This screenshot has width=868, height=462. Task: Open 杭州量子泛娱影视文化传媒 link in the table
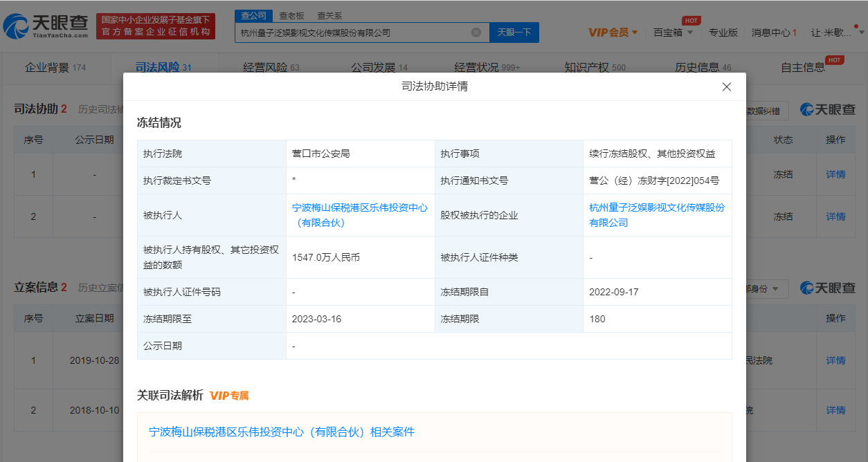click(x=657, y=215)
